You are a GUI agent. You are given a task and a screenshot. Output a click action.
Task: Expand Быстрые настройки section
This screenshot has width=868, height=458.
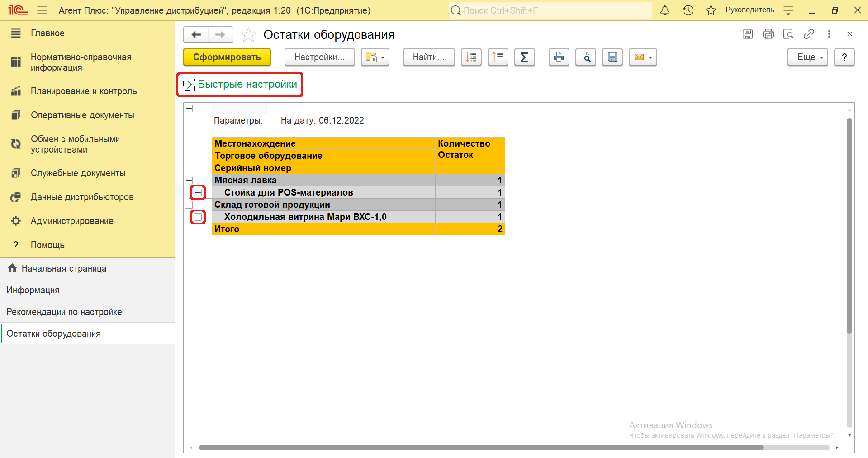click(240, 84)
